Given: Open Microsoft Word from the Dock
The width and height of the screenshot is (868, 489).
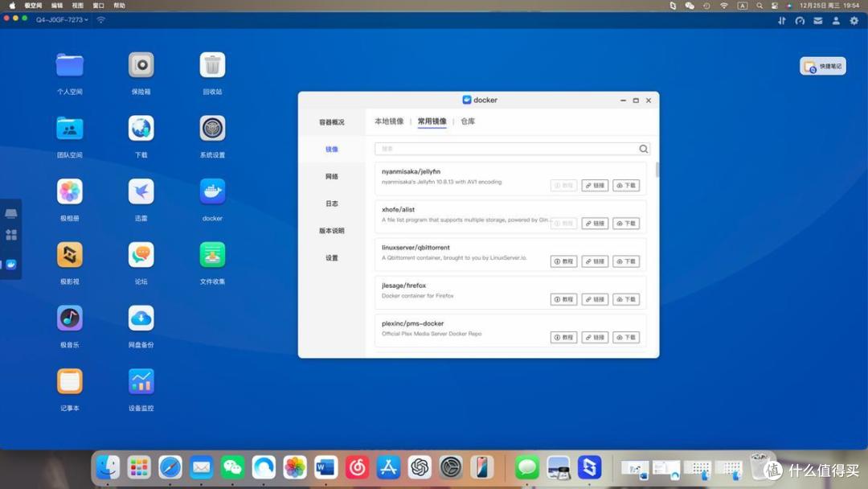Looking at the screenshot, I should click(326, 467).
